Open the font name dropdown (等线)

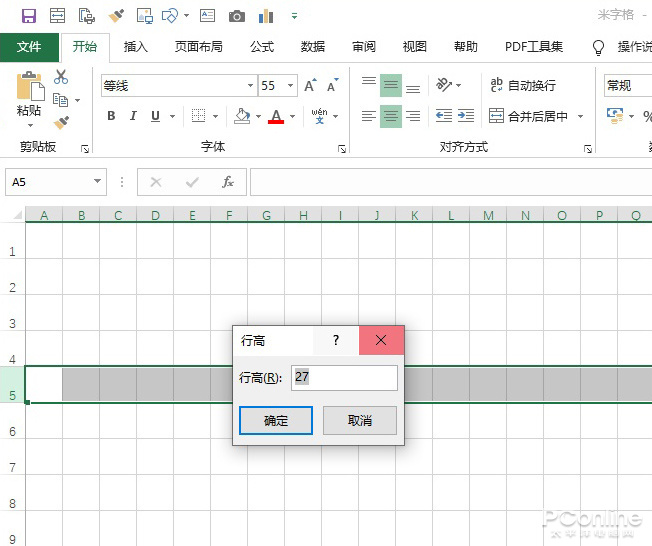click(x=250, y=86)
